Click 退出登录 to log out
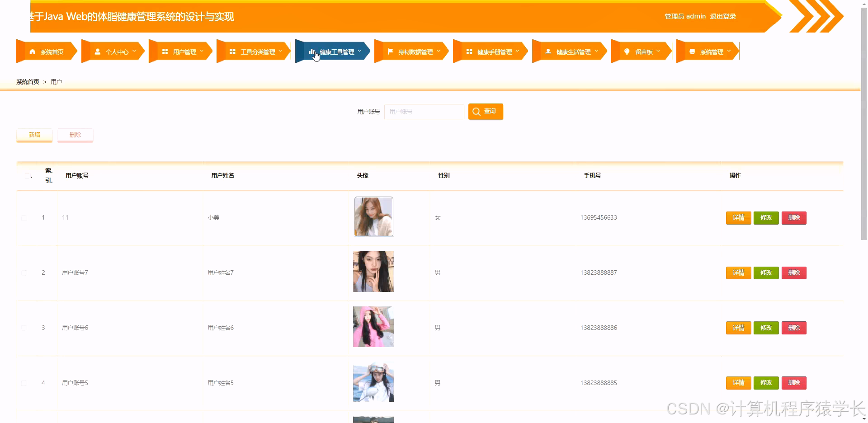 coord(723,16)
